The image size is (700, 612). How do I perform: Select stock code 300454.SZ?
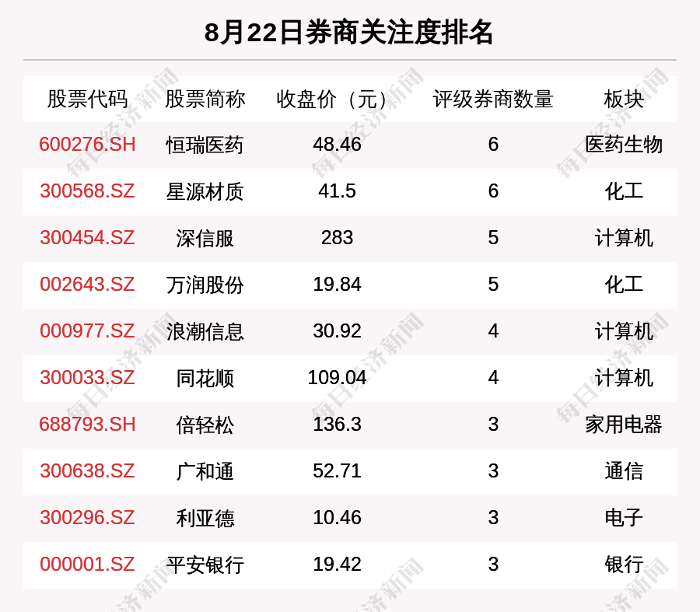87,238
